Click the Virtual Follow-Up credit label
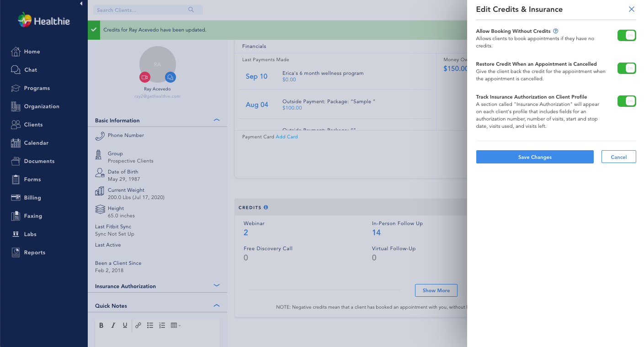644x347 pixels. (394, 249)
